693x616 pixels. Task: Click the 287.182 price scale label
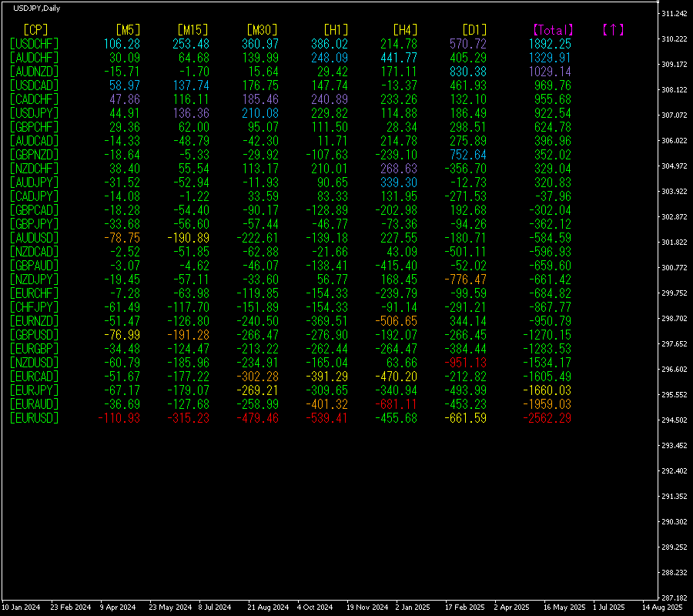coord(675,598)
